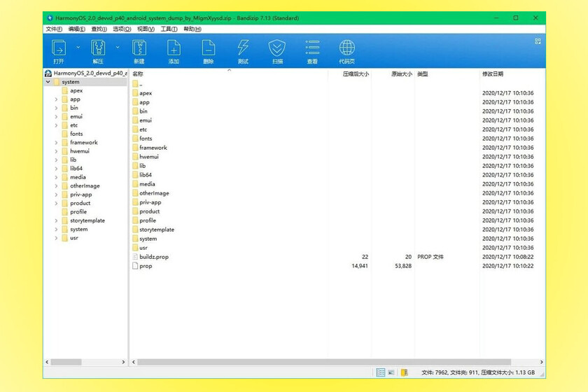Click the Codepage (代码页) globe icon

coord(347,48)
